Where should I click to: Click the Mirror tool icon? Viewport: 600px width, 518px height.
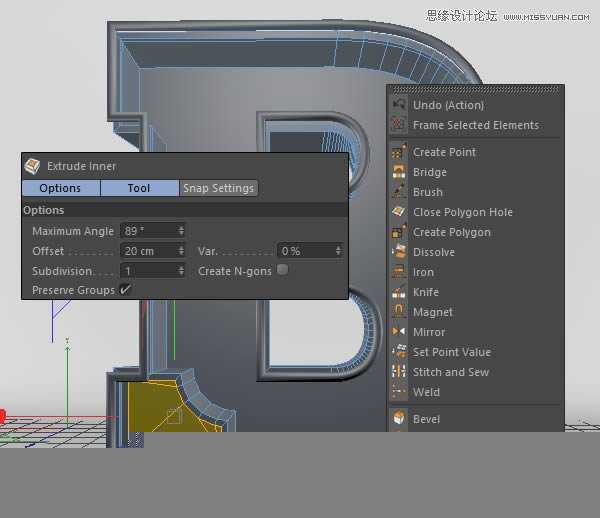tap(399, 332)
